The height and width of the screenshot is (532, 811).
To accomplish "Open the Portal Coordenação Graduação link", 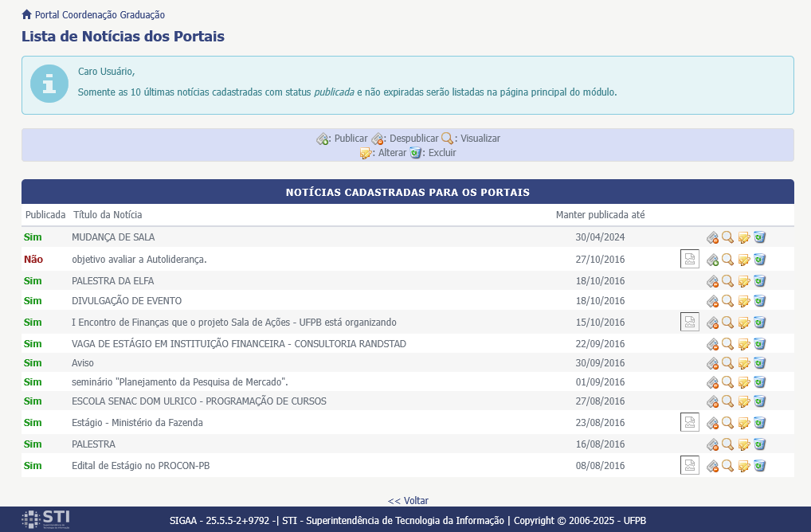I will pos(100,15).
